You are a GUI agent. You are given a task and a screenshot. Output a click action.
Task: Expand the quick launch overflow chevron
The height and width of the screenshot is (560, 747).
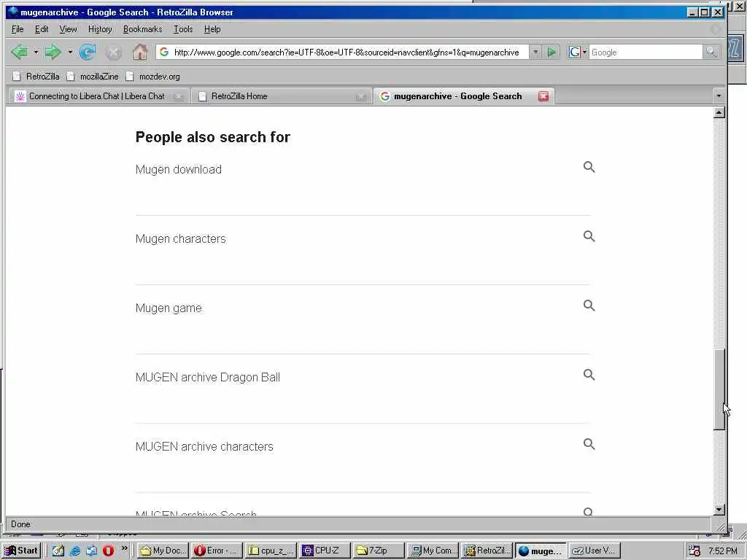pos(124,548)
